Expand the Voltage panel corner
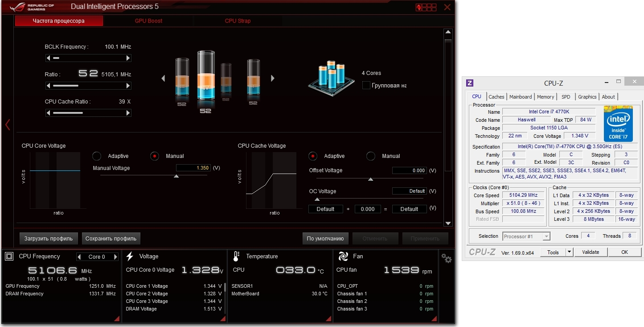This screenshot has width=644, height=327. (223, 319)
